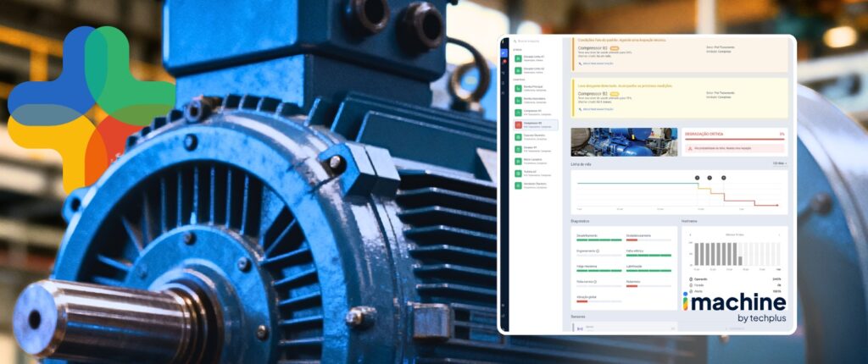
Task: Click the Desbalanceamento green diagnostic bar
Action: coord(599,240)
